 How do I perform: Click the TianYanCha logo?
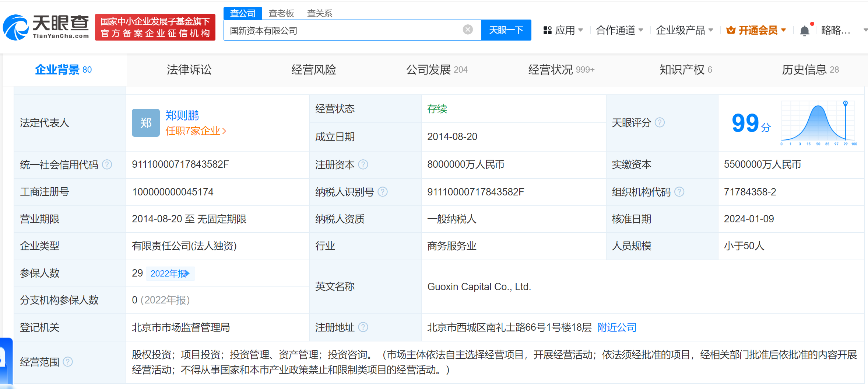[46, 27]
